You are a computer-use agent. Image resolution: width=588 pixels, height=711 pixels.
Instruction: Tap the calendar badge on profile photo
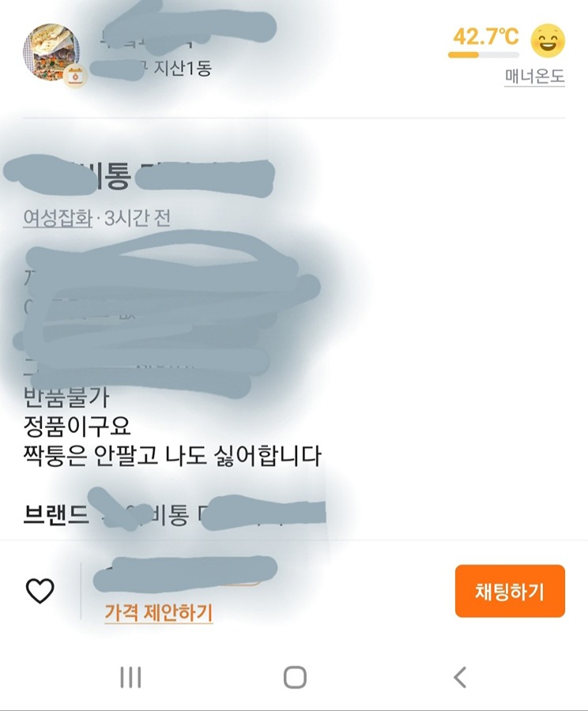click(x=75, y=76)
